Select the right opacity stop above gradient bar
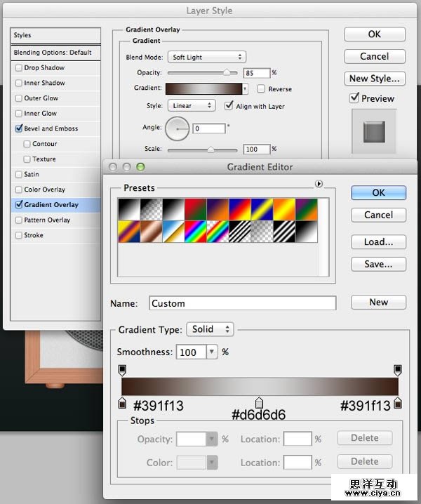Image resolution: width=421 pixels, height=504 pixels. click(398, 369)
